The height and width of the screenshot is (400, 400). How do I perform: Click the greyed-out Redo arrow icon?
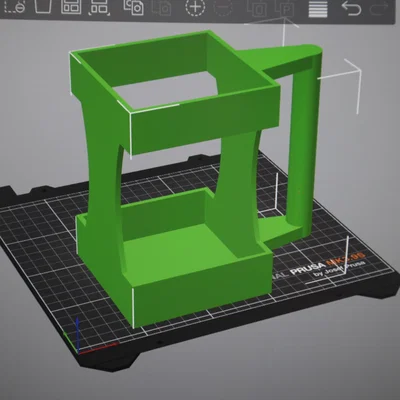381,7
